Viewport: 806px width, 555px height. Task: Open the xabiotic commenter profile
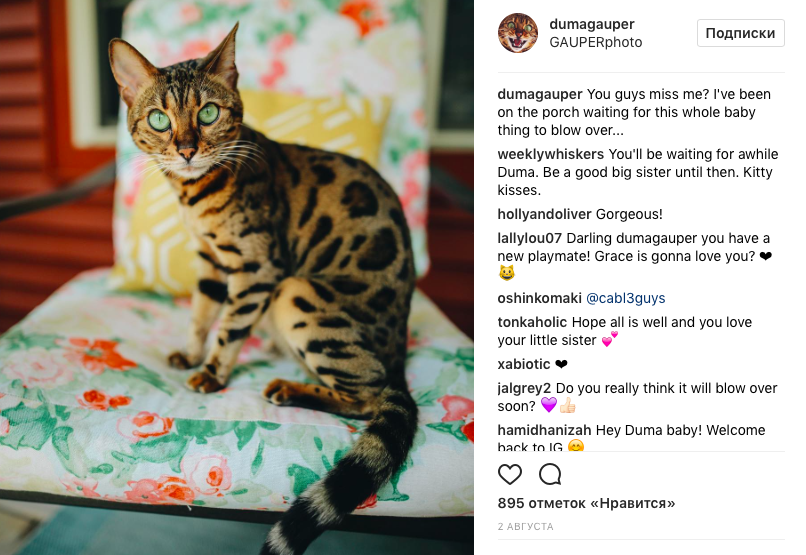(x=524, y=364)
